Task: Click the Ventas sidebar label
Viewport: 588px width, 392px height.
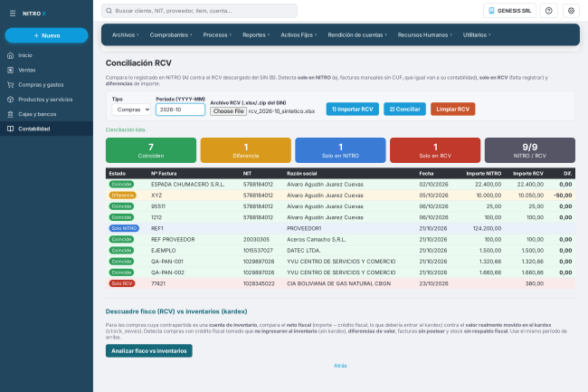Action: click(x=26, y=70)
